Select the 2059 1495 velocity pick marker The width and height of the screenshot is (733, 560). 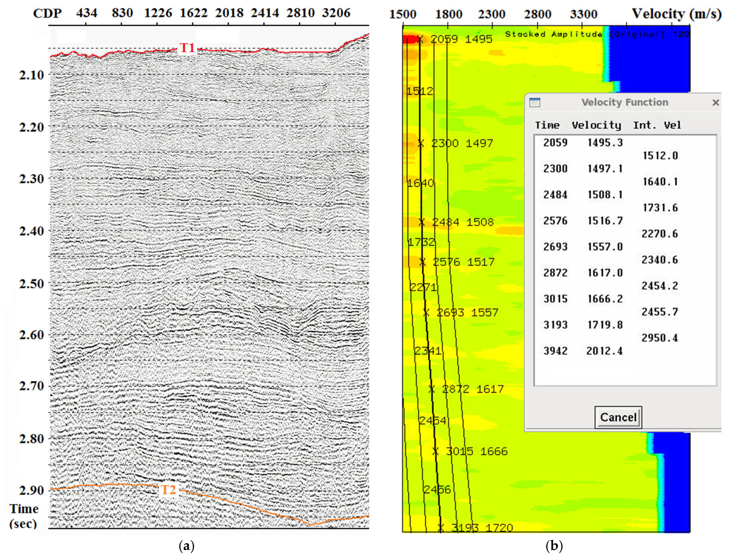420,39
